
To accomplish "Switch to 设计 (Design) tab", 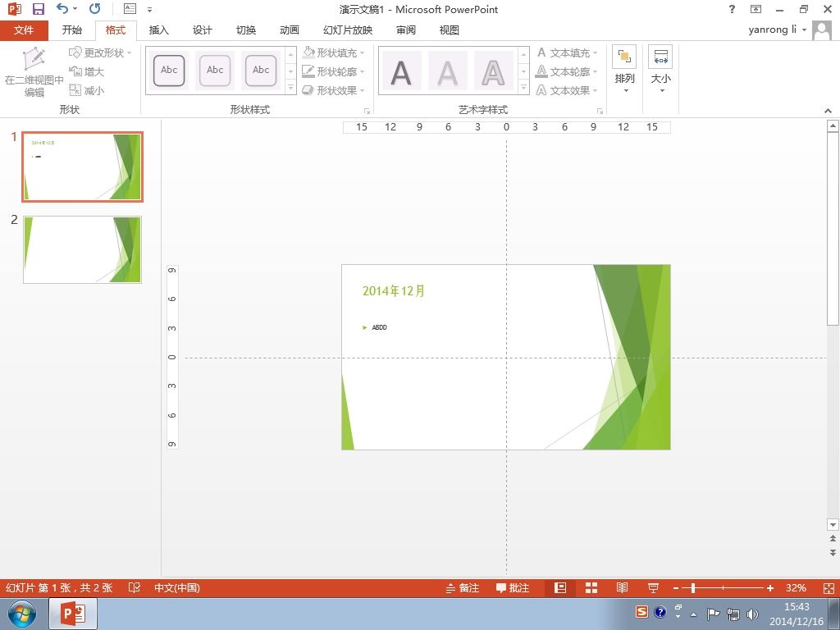I will [202, 30].
